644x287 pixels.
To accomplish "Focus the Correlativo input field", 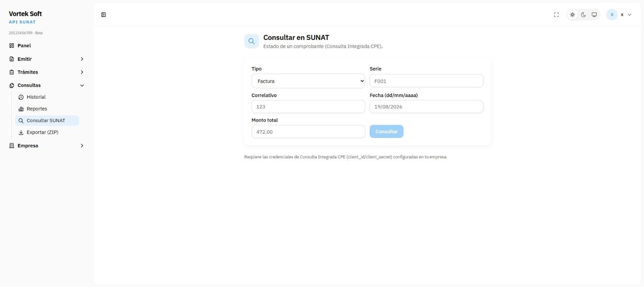I will pyautogui.click(x=308, y=106).
